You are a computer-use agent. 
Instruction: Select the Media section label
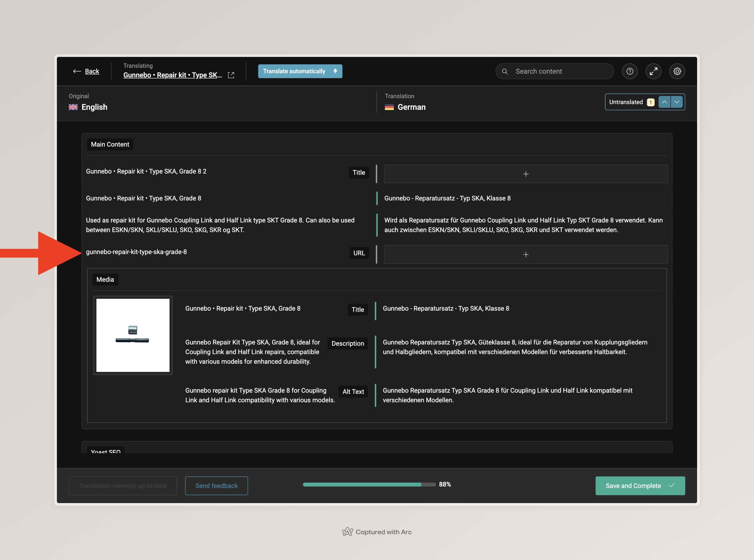click(105, 279)
